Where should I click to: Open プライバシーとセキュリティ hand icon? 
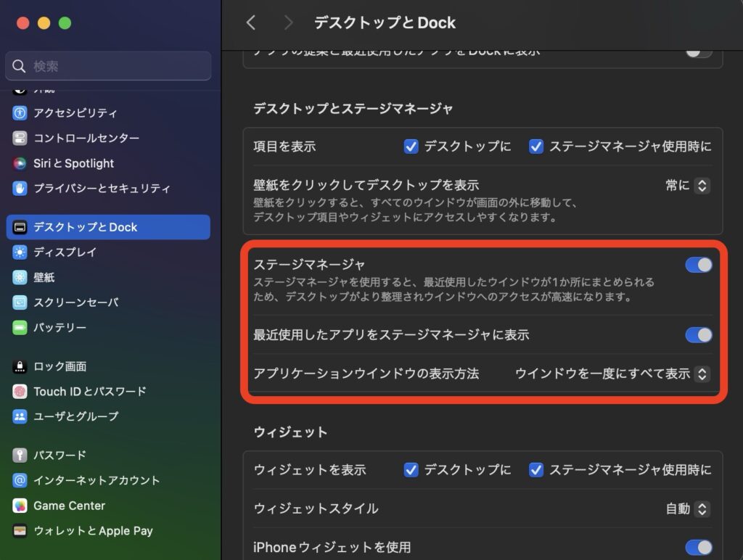pos(20,189)
